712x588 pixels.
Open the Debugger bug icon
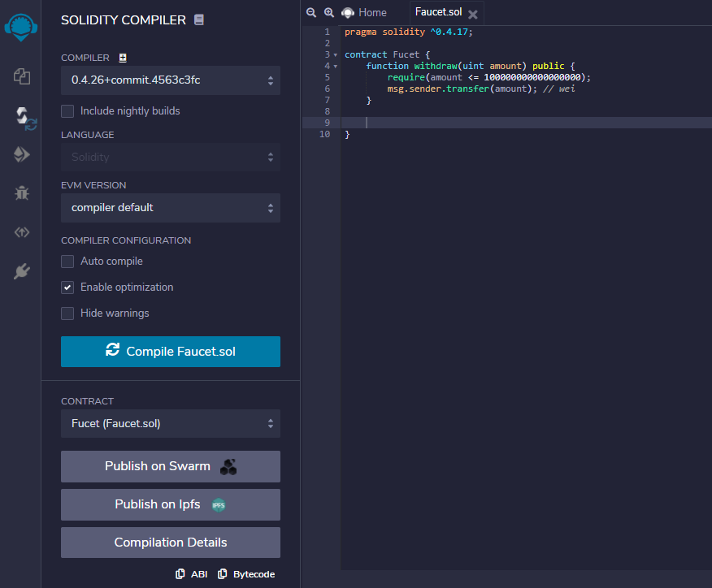click(x=22, y=193)
